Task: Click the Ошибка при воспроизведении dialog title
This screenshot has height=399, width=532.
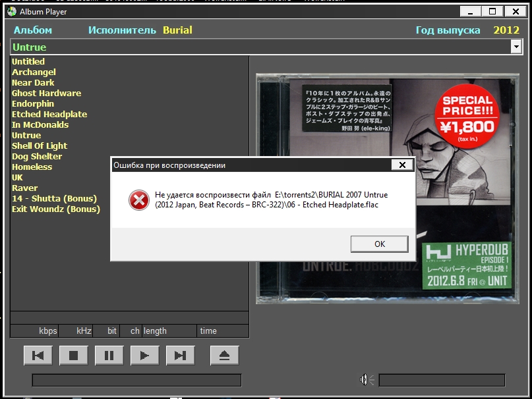Action: [169, 165]
